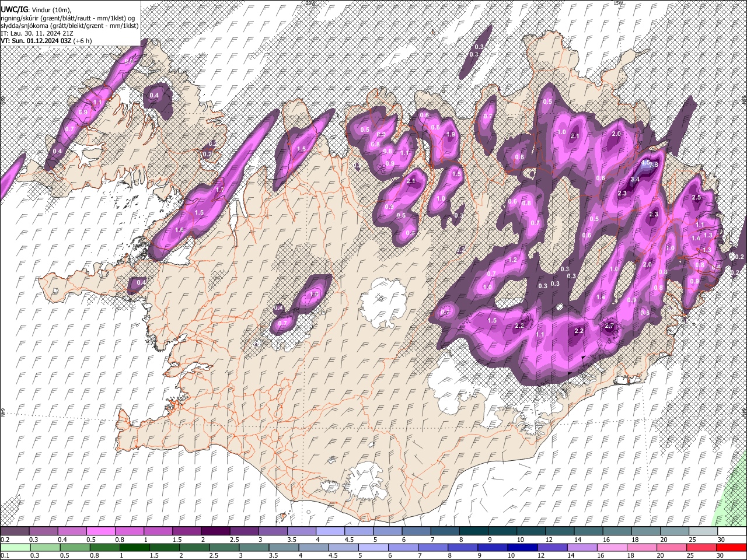Screen dimensions: 747x560
Task: Click the 2.8 precipitation value on map
Action: (x=654, y=164)
